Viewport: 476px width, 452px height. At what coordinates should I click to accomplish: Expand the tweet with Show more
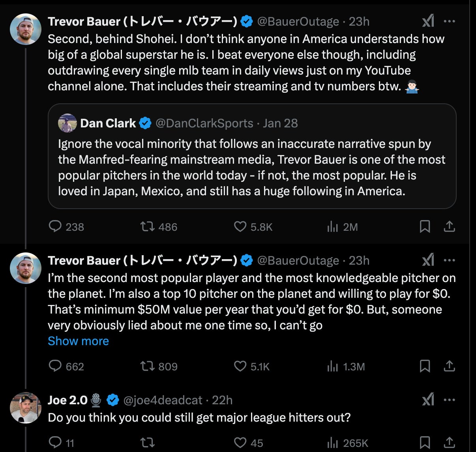(78, 341)
